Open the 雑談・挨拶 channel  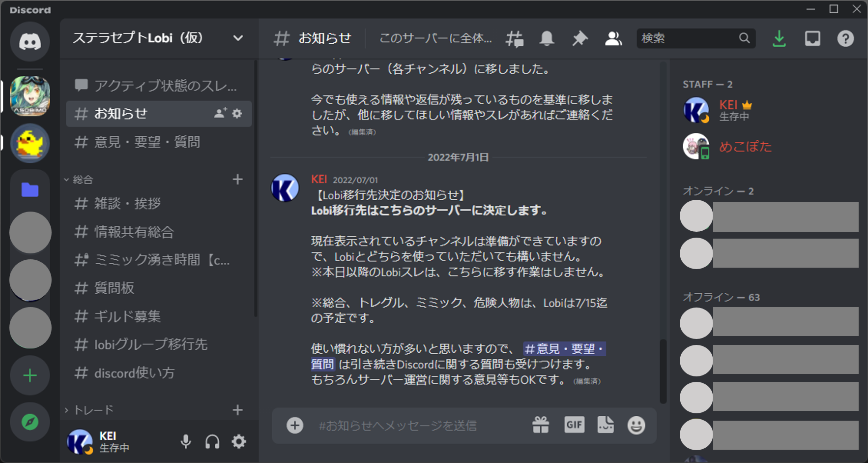(159, 204)
